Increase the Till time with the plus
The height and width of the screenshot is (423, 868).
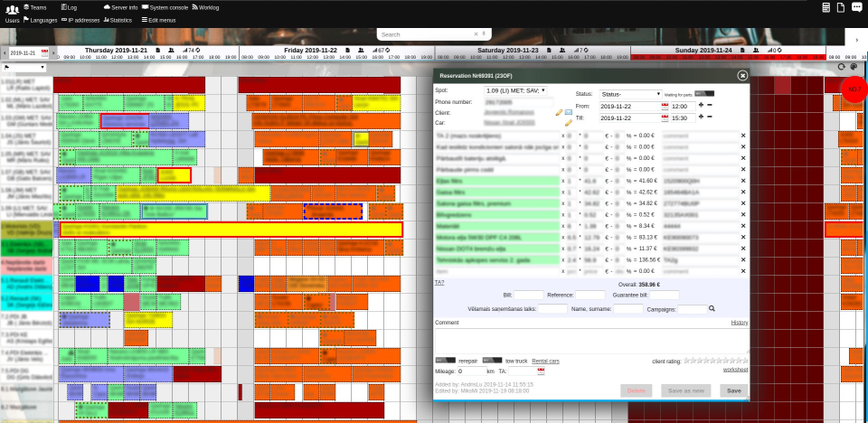tap(702, 117)
